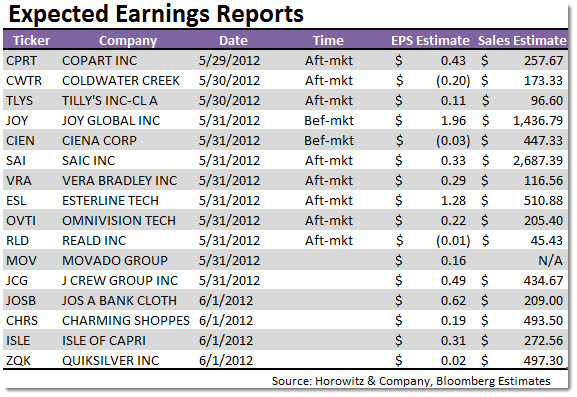
Task: Click the J CREW GROUP INC cell
Action: (120, 281)
